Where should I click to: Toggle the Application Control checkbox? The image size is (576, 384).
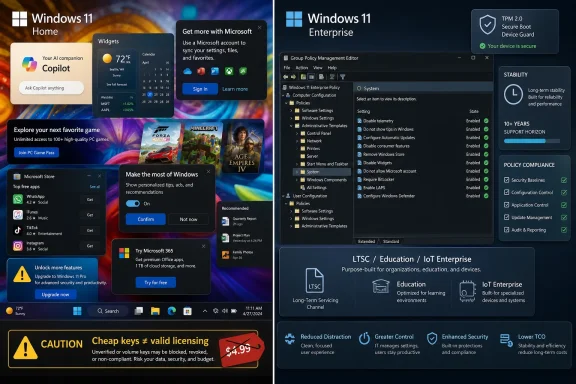click(x=507, y=205)
